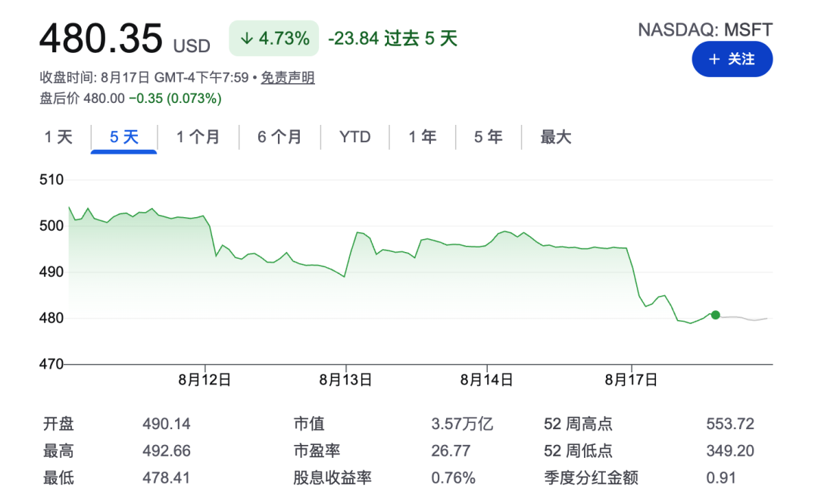Show the 1 年 chart range
818x504 pixels.
pyautogui.click(x=422, y=137)
